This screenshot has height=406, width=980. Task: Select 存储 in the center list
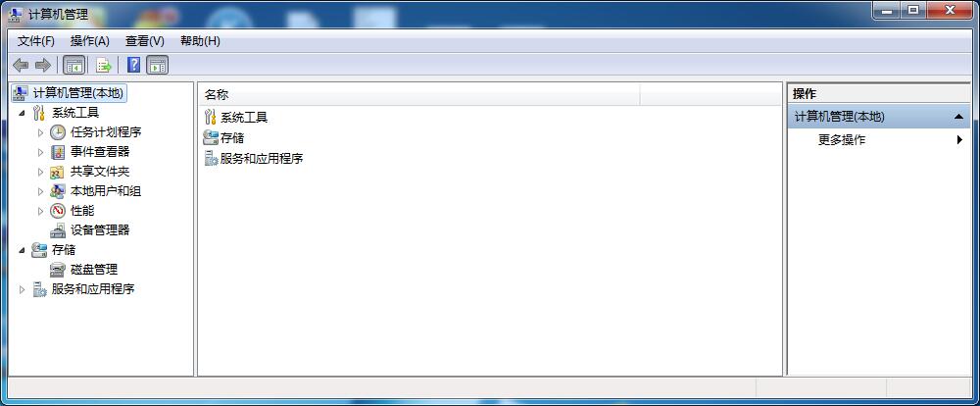(x=232, y=137)
